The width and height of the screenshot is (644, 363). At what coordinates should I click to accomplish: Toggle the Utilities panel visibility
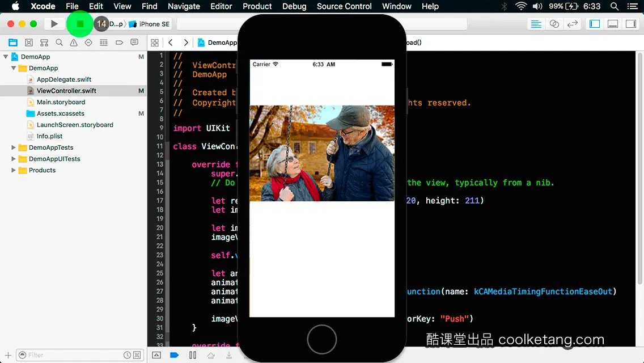pos(631,24)
